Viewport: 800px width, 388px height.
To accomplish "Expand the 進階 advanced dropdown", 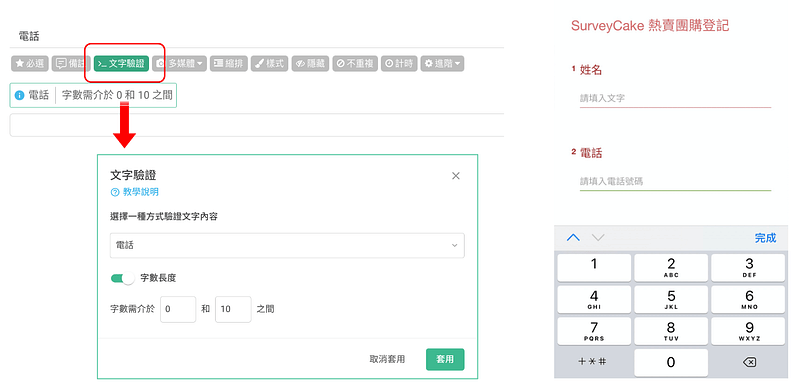I will click(x=442, y=64).
